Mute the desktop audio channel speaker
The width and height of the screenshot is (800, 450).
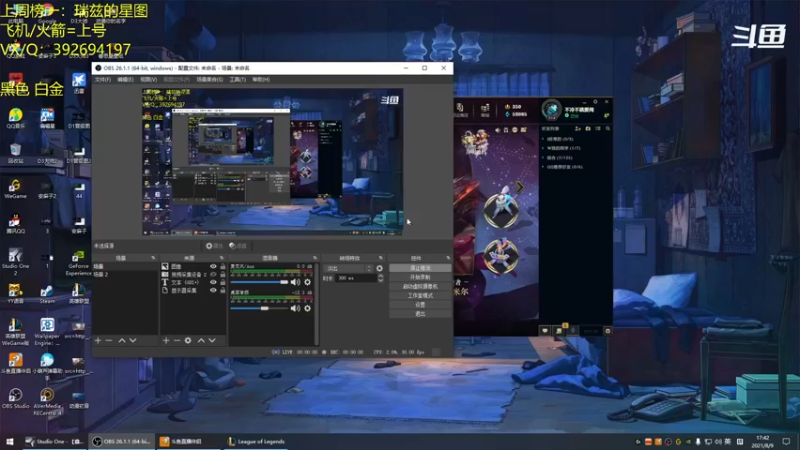click(x=295, y=308)
